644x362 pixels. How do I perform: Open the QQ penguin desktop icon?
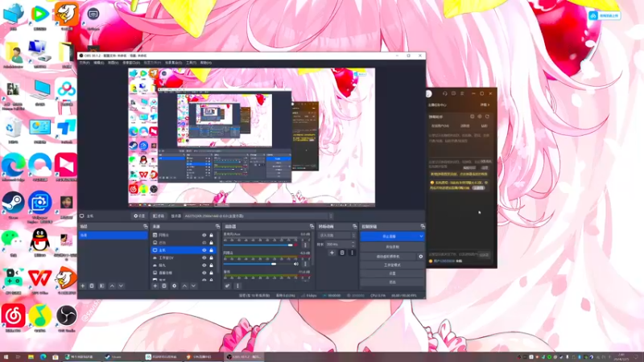pos(39,243)
